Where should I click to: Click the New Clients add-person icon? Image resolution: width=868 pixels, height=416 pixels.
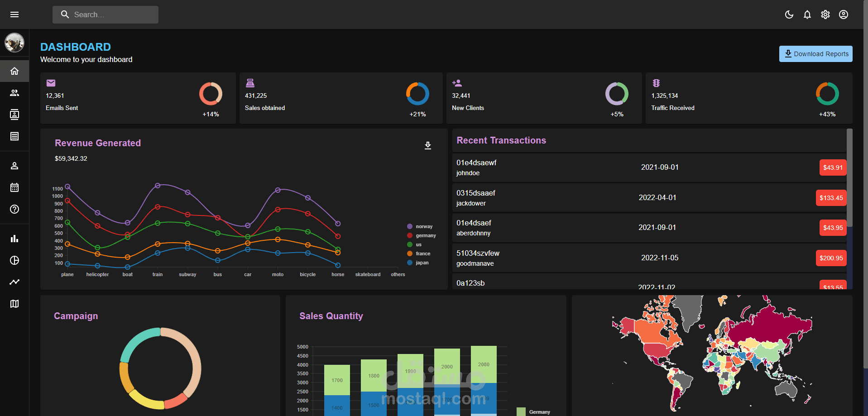457,83
